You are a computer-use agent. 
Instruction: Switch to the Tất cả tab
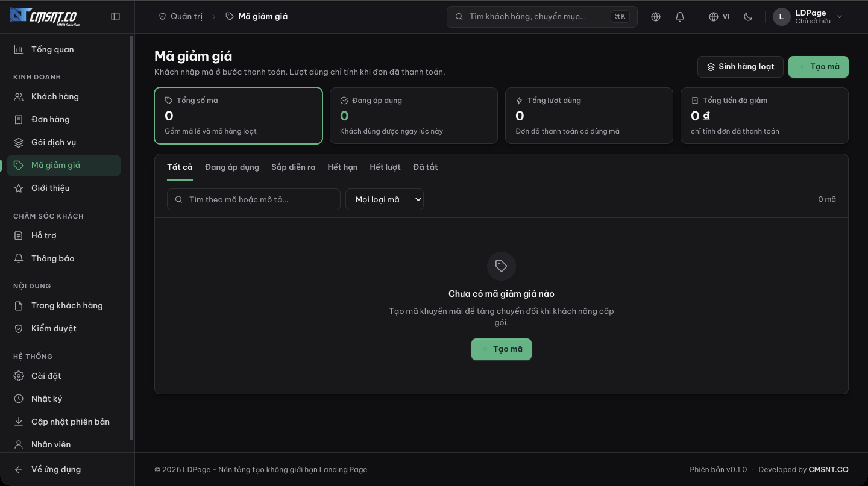(x=180, y=167)
